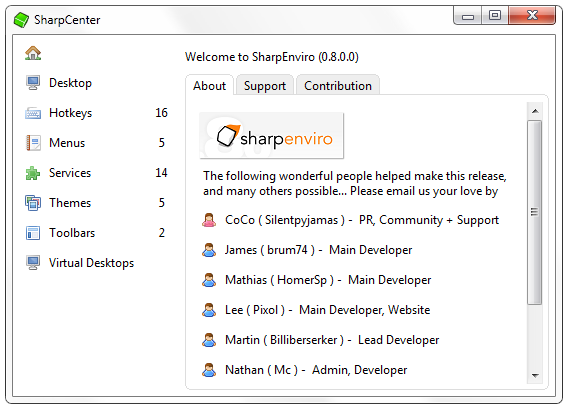This screenshot has height=408, width=569.
Task: Switch to the Support tab
Action: tap(265, 86)
